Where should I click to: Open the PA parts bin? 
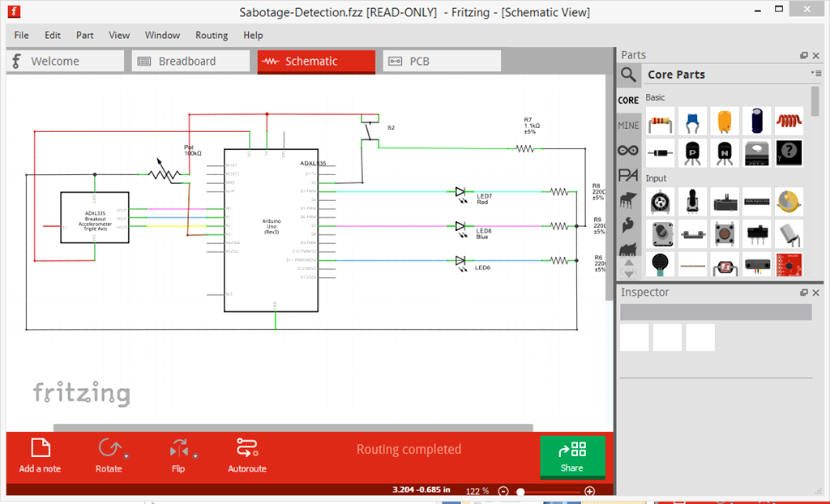tap(628, 175)
